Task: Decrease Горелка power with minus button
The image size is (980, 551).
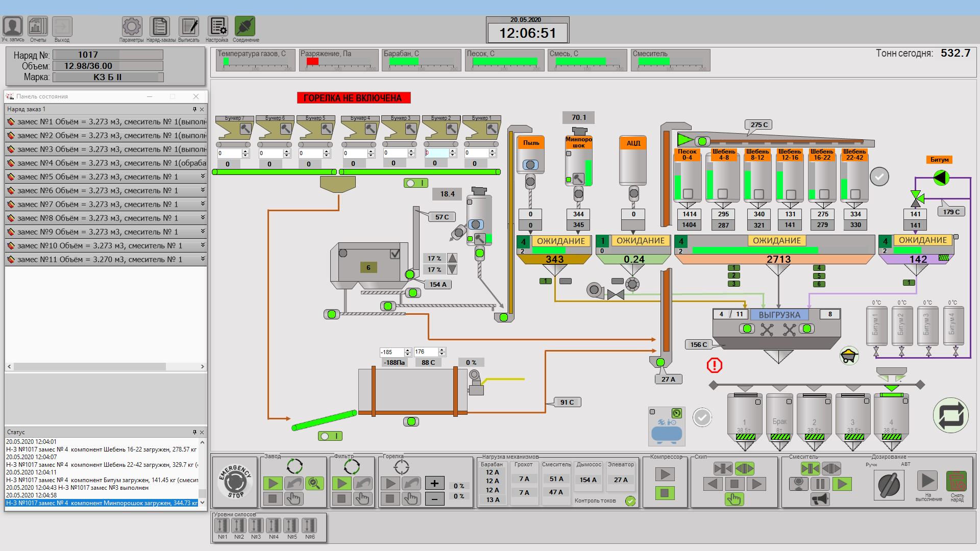Action: point(435,498)
